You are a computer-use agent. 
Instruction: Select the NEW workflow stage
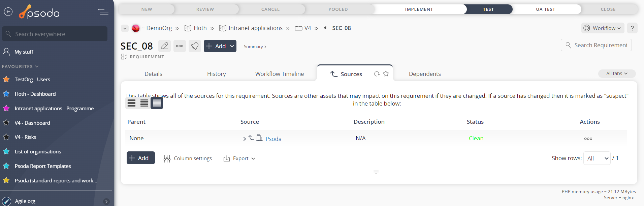pos(147,9)
